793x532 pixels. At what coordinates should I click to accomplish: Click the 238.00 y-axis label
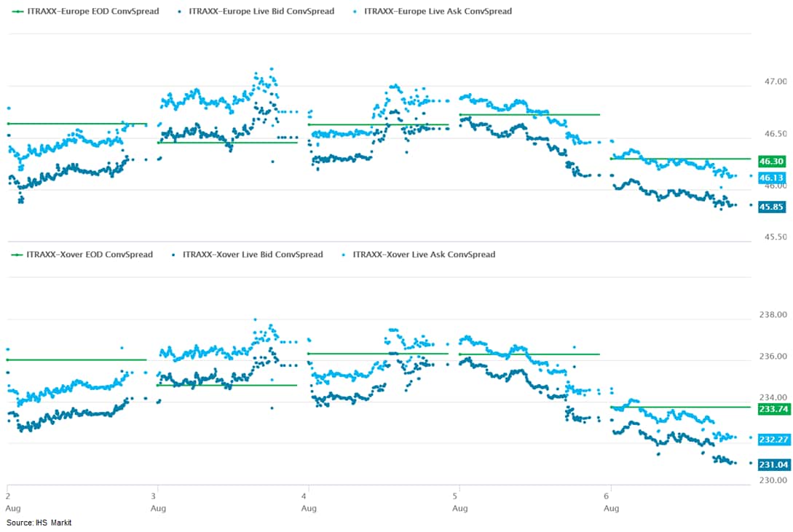click(773, 316)
